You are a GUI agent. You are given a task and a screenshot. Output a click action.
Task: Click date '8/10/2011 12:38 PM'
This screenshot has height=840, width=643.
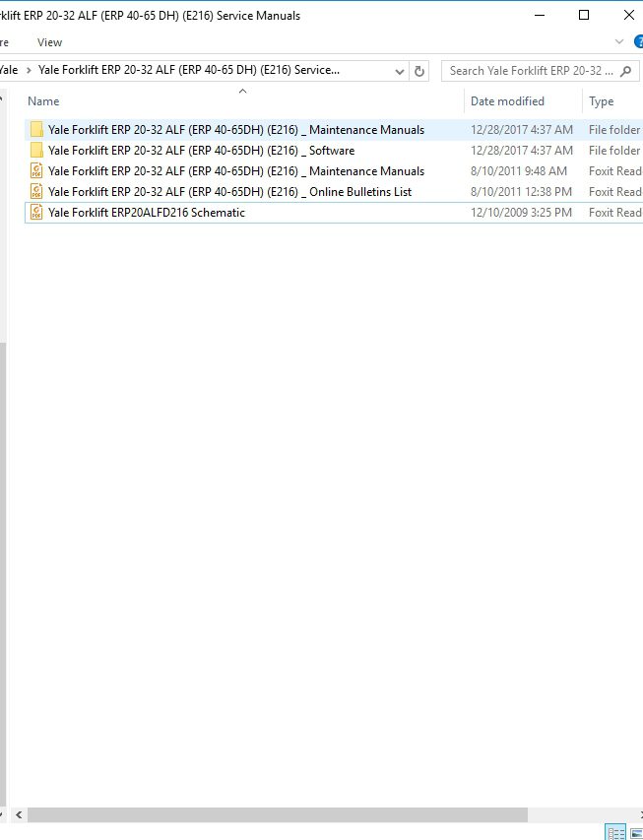tap(521, 192)
